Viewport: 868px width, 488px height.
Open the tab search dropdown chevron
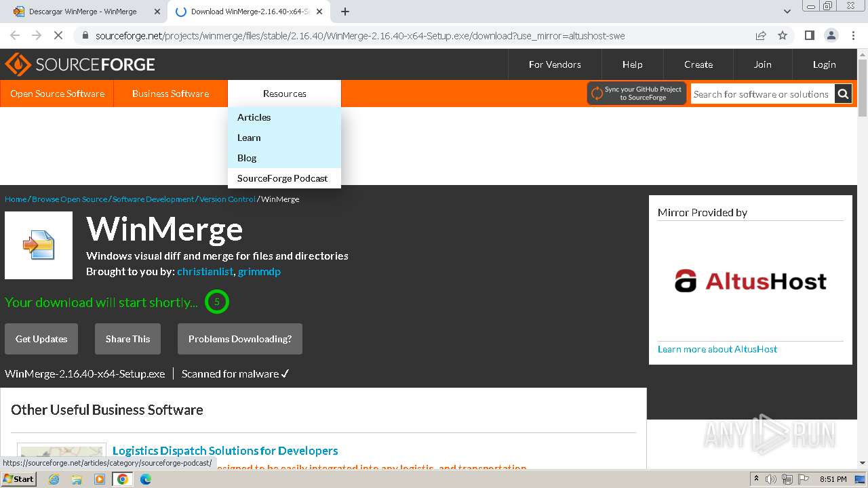[787, 12]
